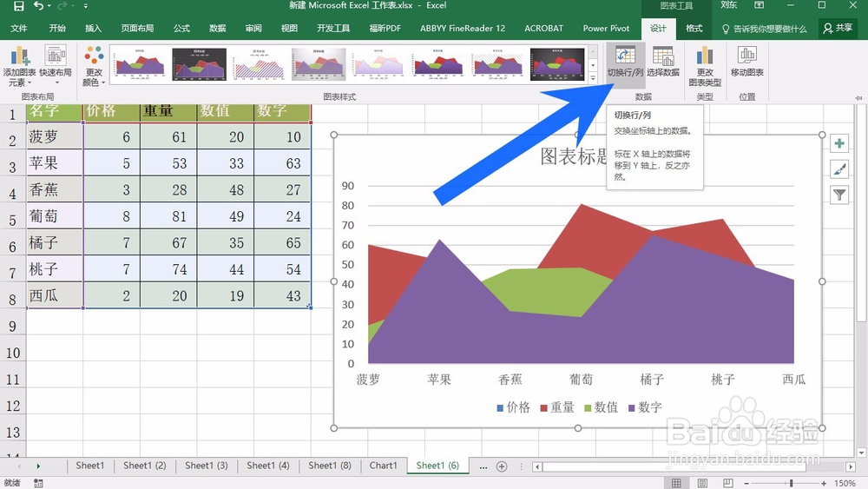Switch to Normal view icon
The image size is (868, 489).
pos(676,484)
